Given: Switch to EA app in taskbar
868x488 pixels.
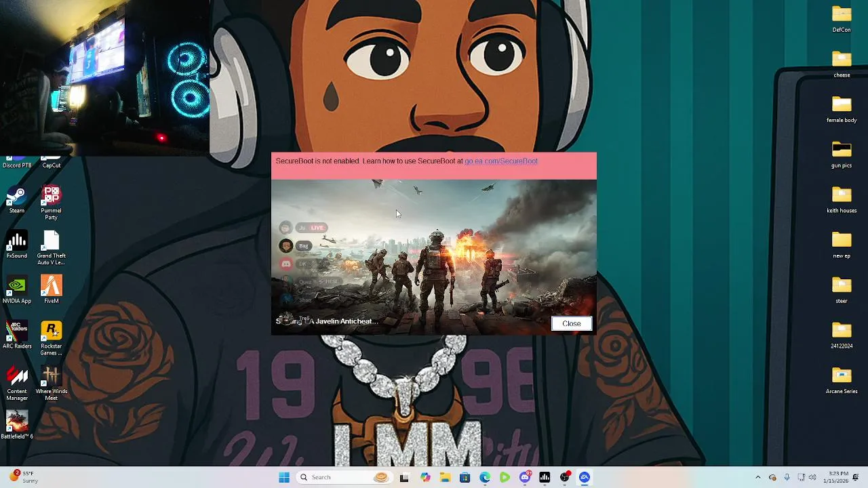Looking at the screenshot, I should 585,477.
